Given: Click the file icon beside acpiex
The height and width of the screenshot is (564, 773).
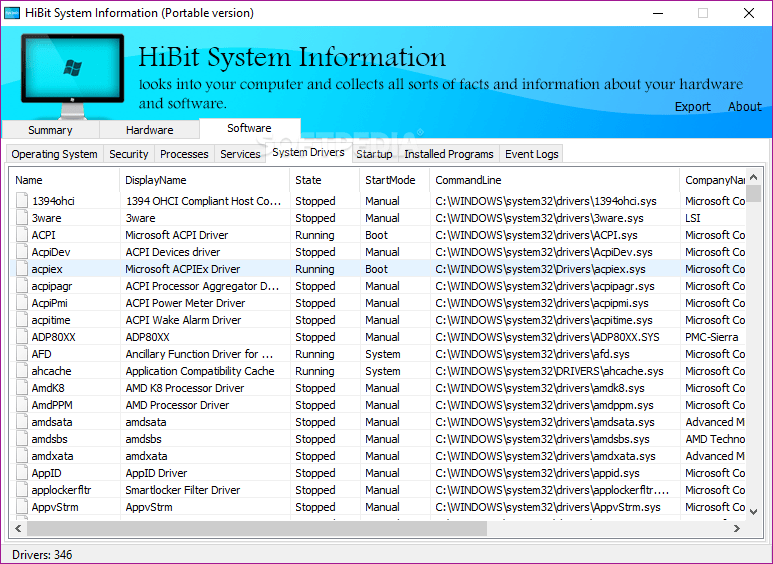Looking at the screenshot, I should pos(22,269).
